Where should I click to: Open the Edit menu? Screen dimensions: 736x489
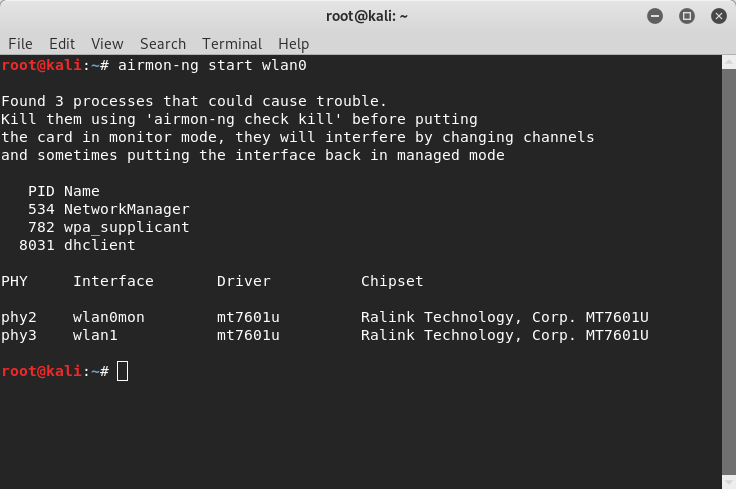(x=62, y=44)
